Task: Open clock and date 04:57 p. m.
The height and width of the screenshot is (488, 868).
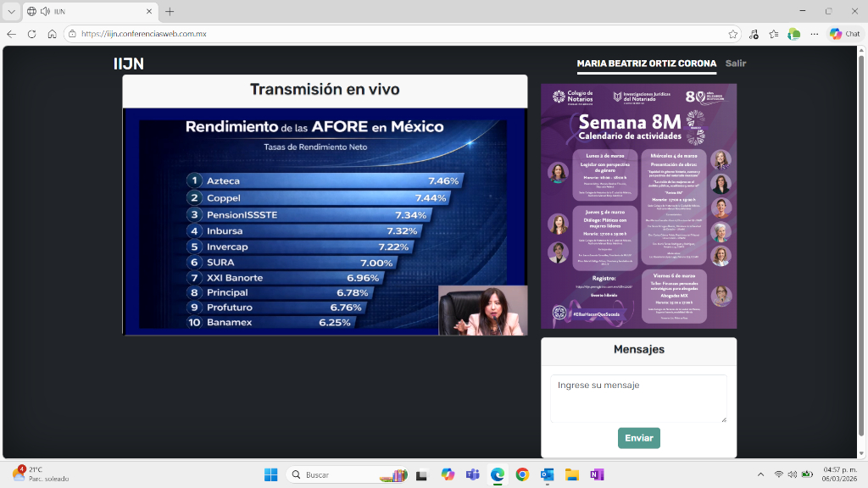Action: pyautogui.click(x=839, y=474)
